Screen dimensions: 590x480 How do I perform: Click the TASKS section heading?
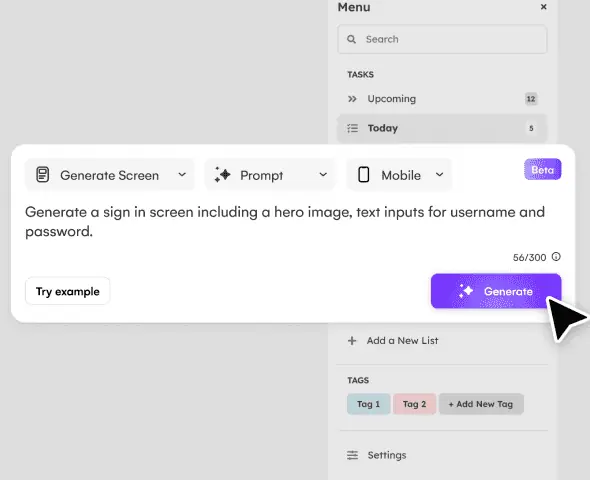(360, 74)
